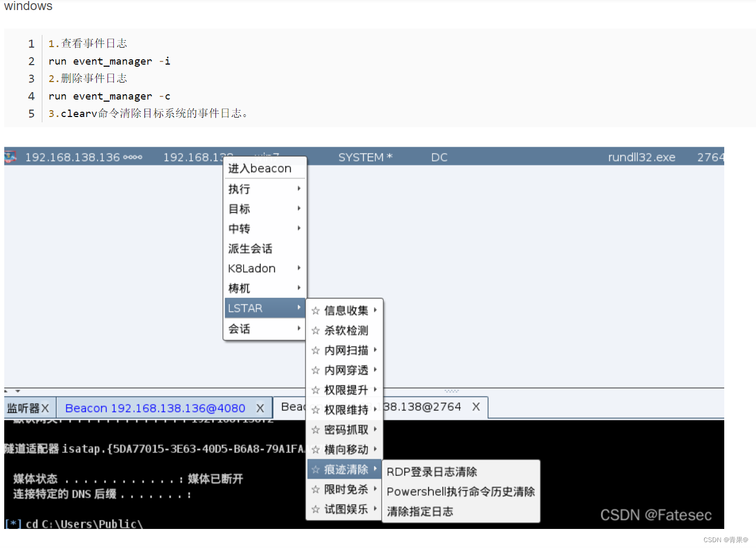The width and height of the screenshot is (756, 548).
Task: Open 限时免杀 in the LSTAR submenu
Action: (x=345, y=489)
